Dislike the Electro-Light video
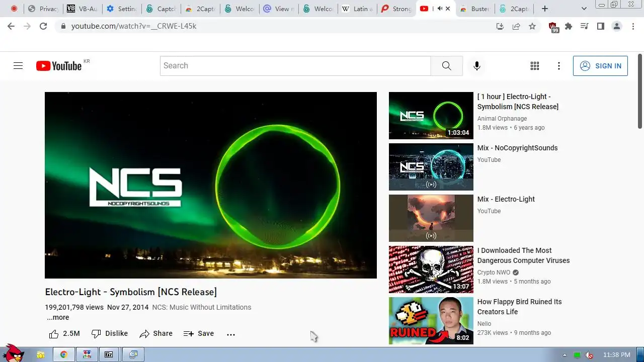The height and width of the screenshot is (362, 644). pyautogui.click(x=110, y=334)
